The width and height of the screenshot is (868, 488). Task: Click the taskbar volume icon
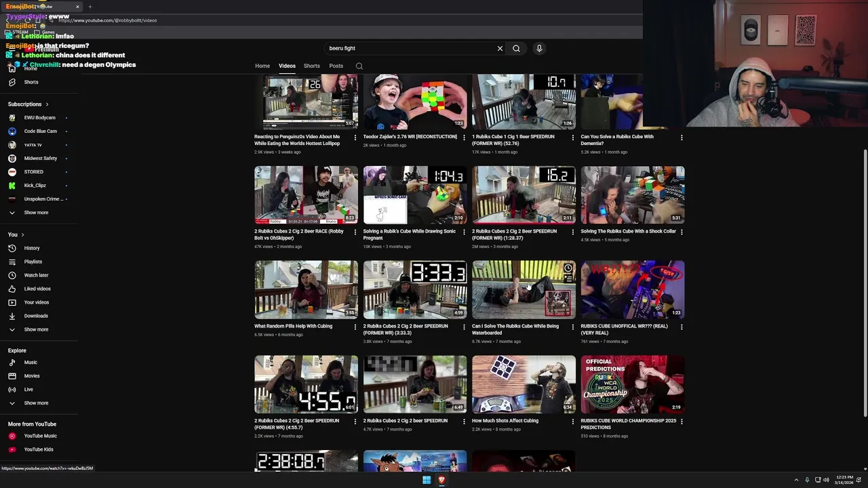click(x=826, y=480)
